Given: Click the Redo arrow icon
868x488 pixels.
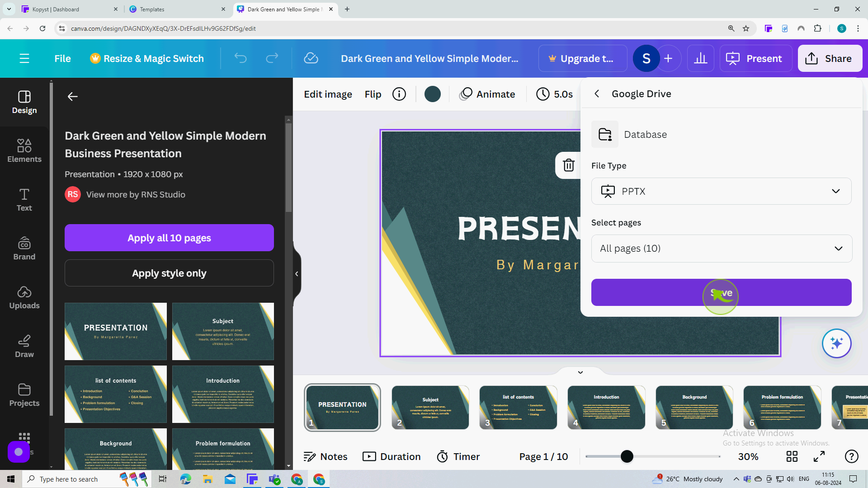Looking at the screenshot, I should (x=273, y=58).
